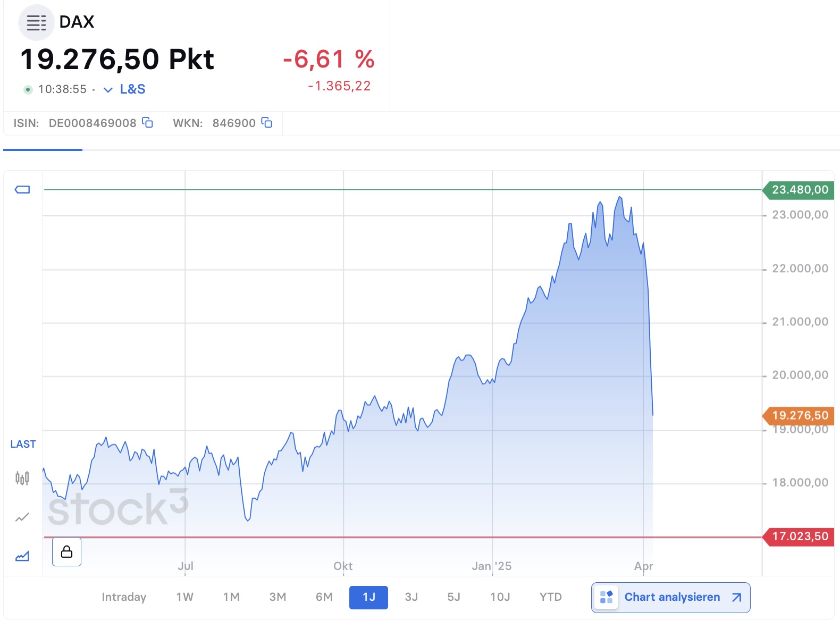Copy the WKN 846900 to clipboard
Viewport: 840px width, 620px height.
(267, 123)
